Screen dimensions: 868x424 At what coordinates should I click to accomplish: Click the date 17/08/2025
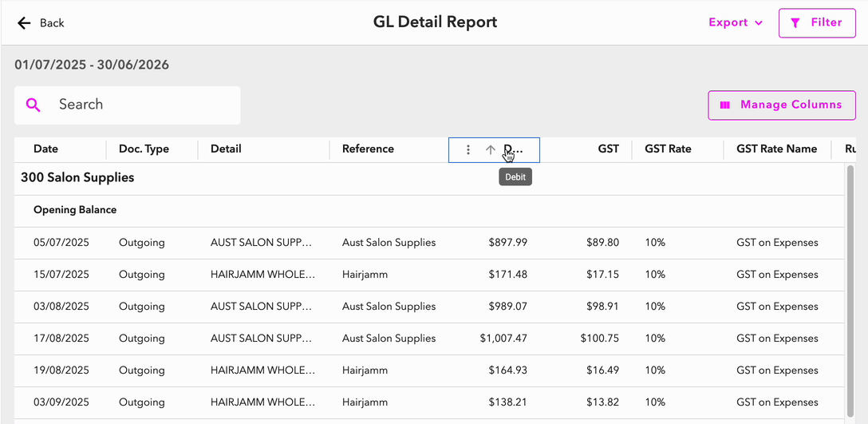[61, 338]
